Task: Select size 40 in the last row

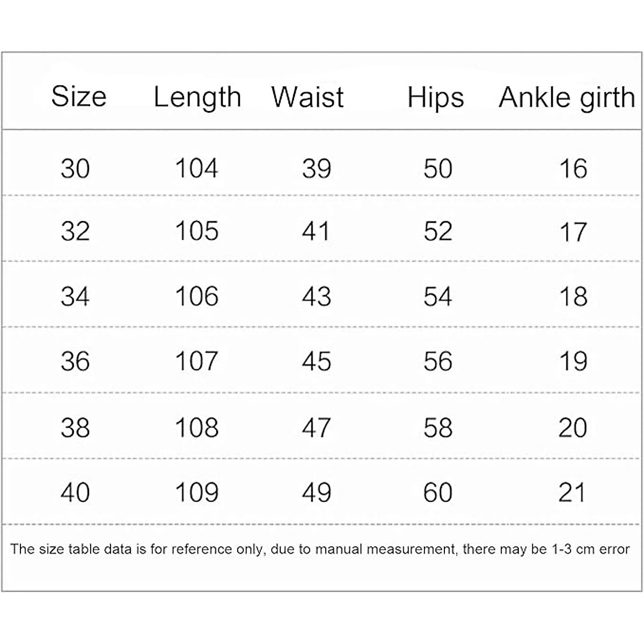Action: pyautogui.click(x=75, y=493)
